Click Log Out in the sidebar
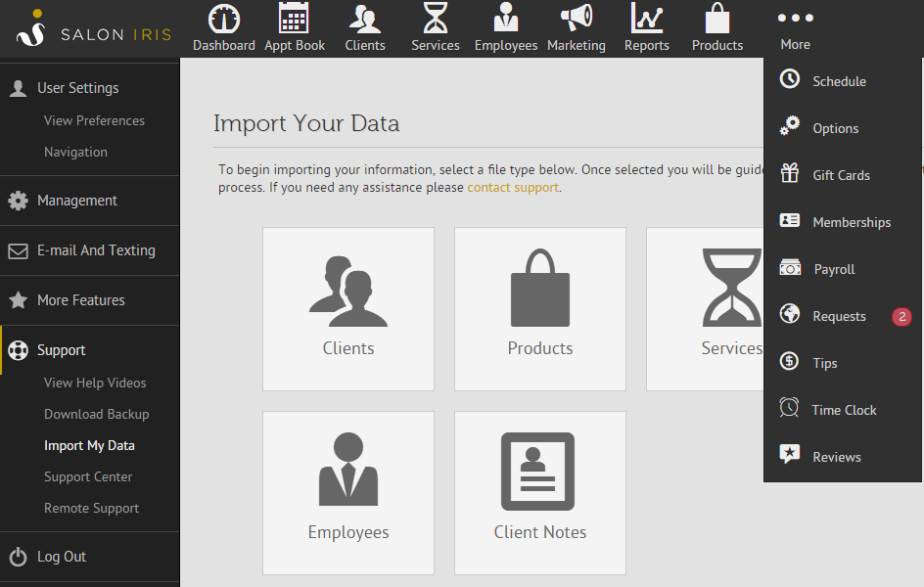The height and width of the screenshot is (587, 924). (x=62, y=557)
